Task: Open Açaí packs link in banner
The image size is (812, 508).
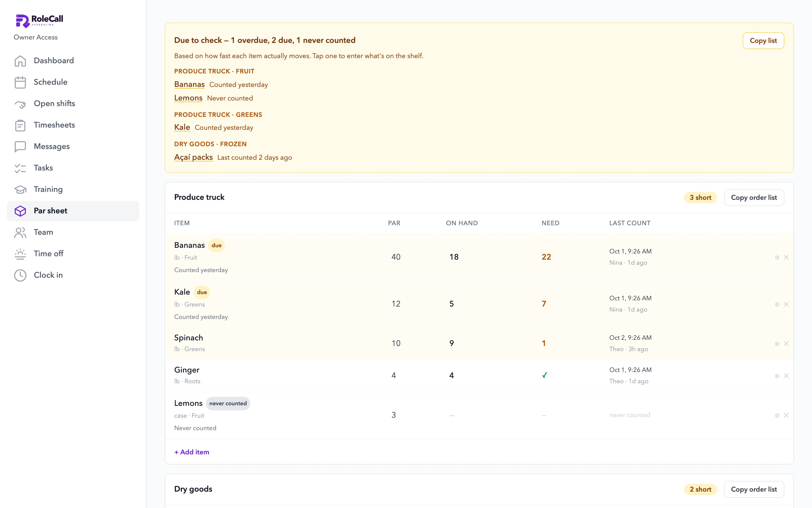Action: click(x=193, y=157)
